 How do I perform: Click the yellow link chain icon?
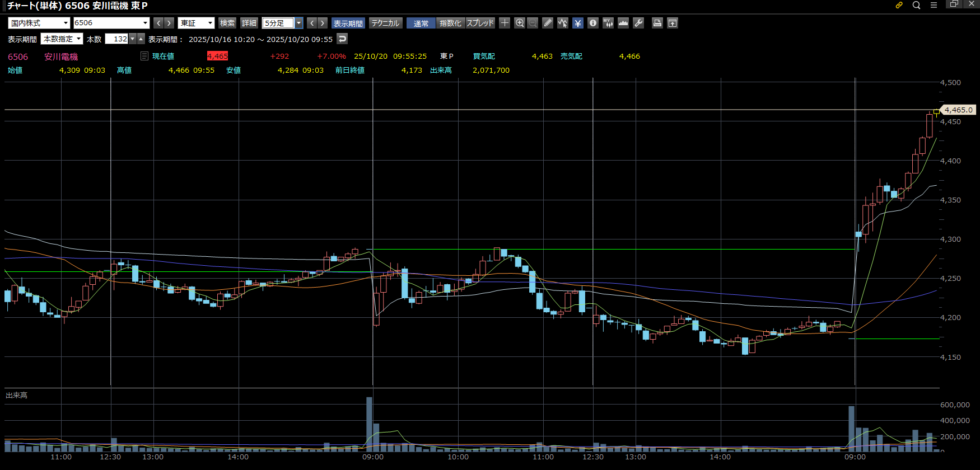point(899,5)
